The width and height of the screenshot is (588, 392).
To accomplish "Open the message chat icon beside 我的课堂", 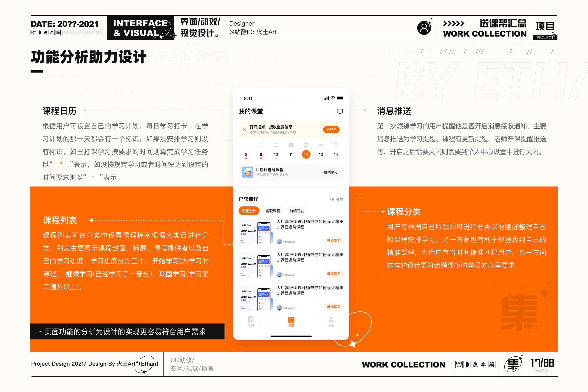I will point(340,111).
